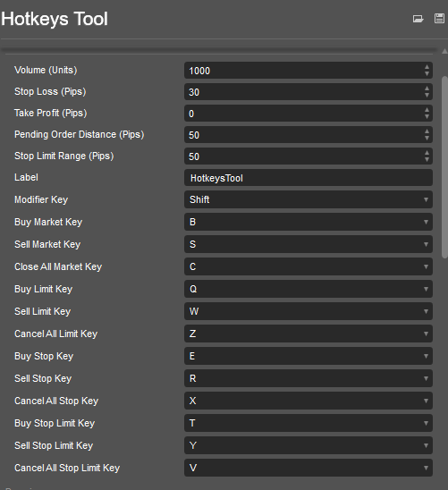This screenshot has width=448, height=490.
Task: Click the Stop Limit Range (Pips) label
Action: click(64, 156)
